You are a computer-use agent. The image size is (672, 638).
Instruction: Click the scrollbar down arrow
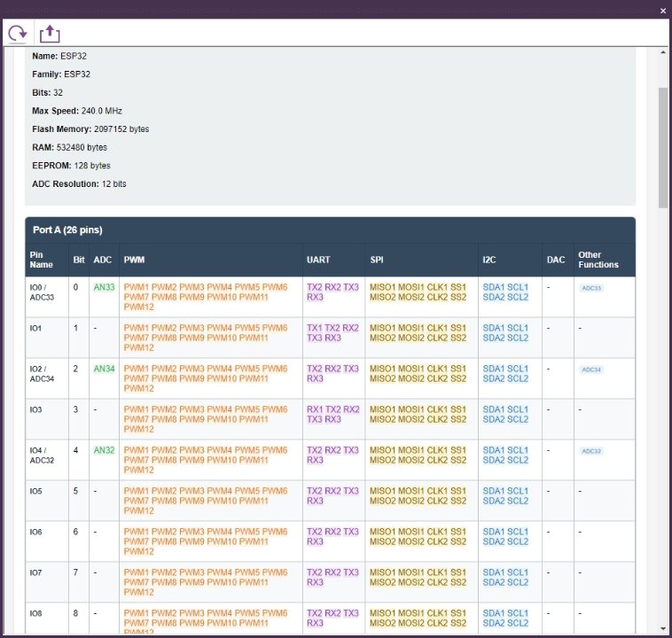click(x=663, y=628)
